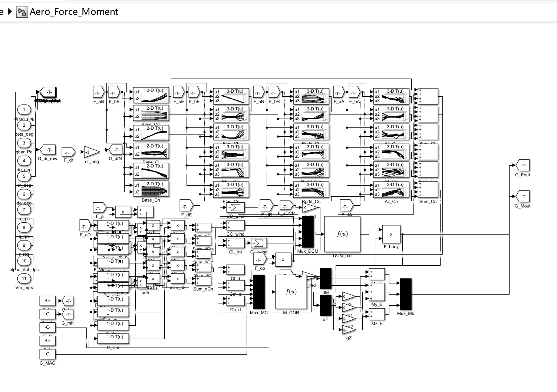Select the da_deg inport block
This screenshot has height=392, width=557.
coord(24,194)
